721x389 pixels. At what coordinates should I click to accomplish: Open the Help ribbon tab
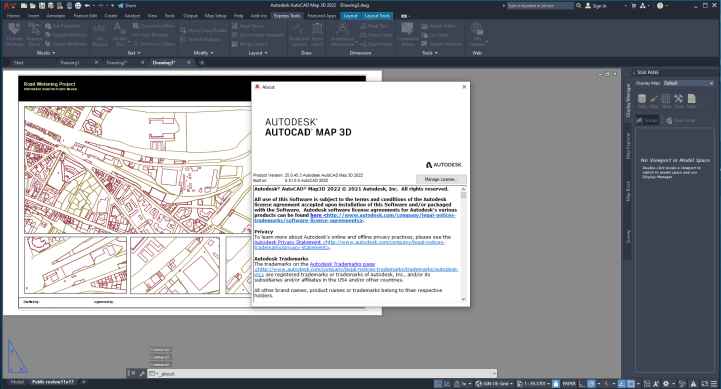point(238,16)
